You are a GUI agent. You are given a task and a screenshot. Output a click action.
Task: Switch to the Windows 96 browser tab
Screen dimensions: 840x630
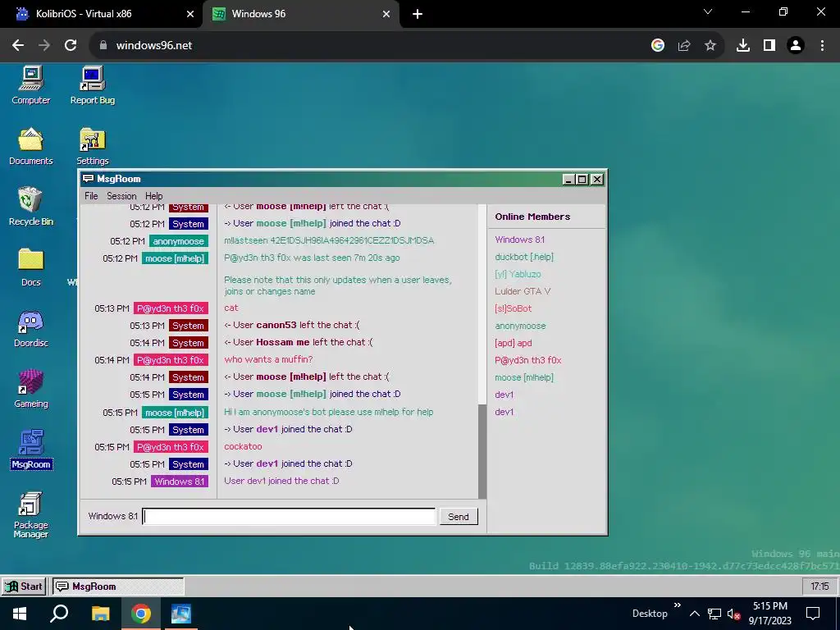click(300, 14)
